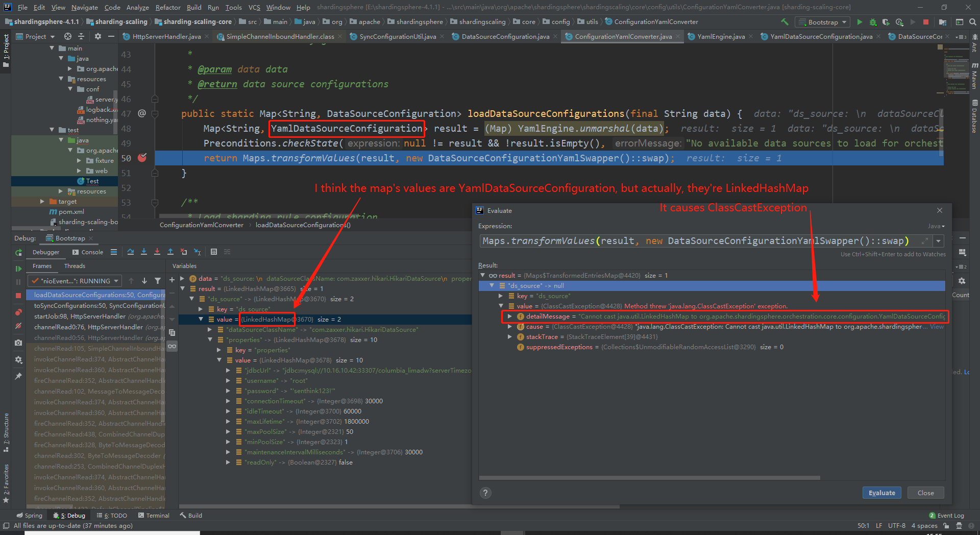The width and height of the screenshot is (980, 535).
Task: Open Terminal tool window
Action: pos(154,515)
